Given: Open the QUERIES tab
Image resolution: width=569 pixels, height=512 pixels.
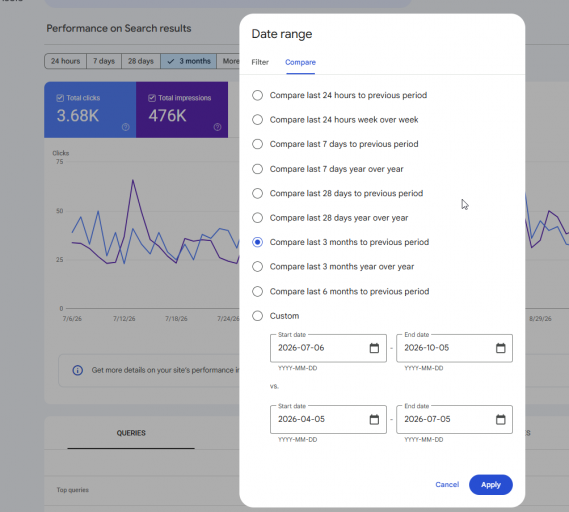Looking at the screenshot, I should tap(131, 433).
